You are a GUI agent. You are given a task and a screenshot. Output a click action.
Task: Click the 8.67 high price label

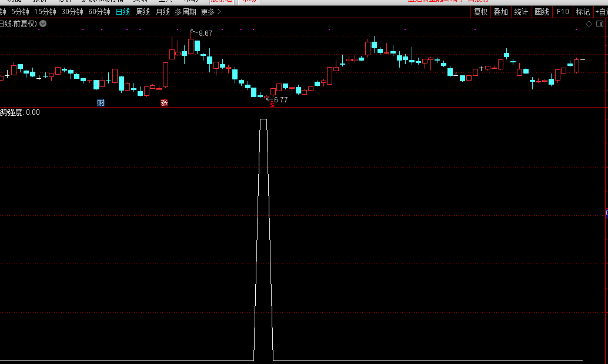click(205, 34)
